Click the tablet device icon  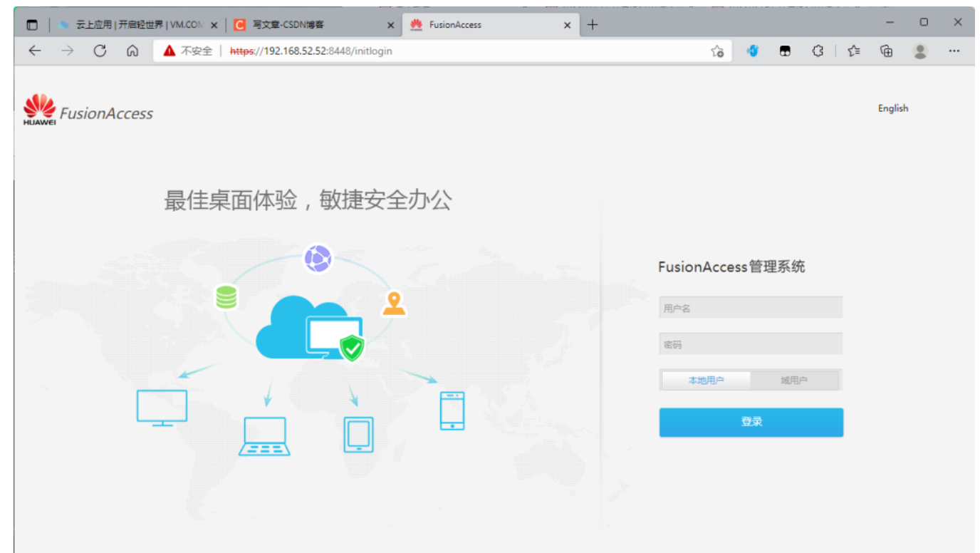click(358, 434)
